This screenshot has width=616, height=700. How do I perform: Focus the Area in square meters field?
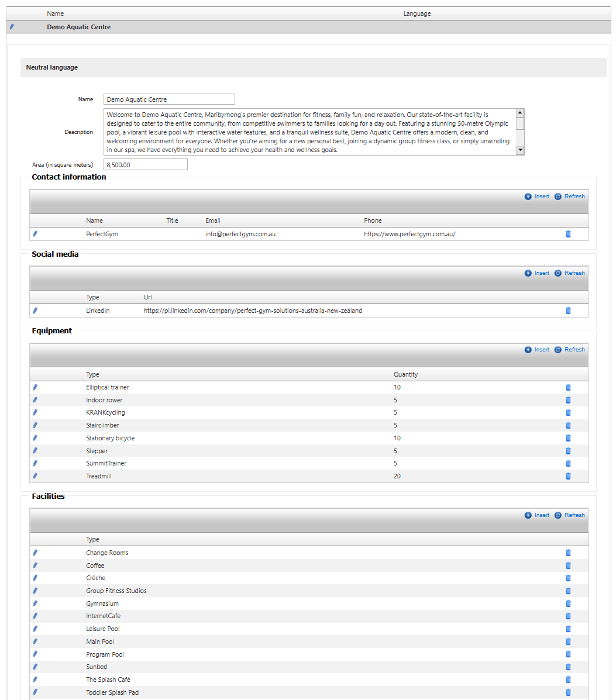coord(145,165)
